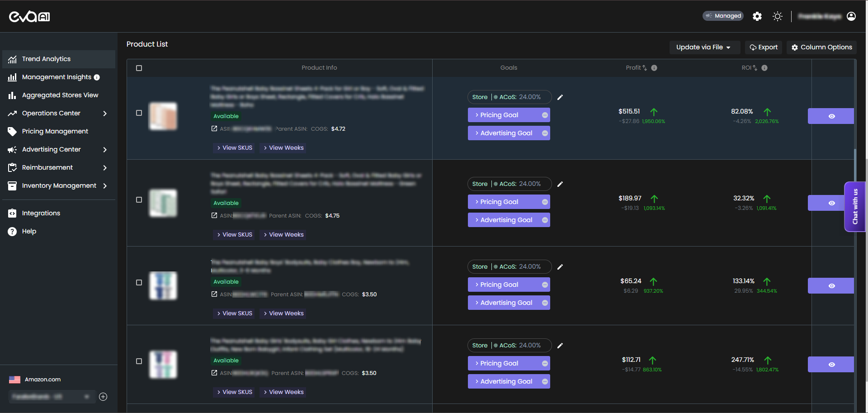Toggle light/dark theme sun icon
The image size is (868, 413).
tap(778, 16)
